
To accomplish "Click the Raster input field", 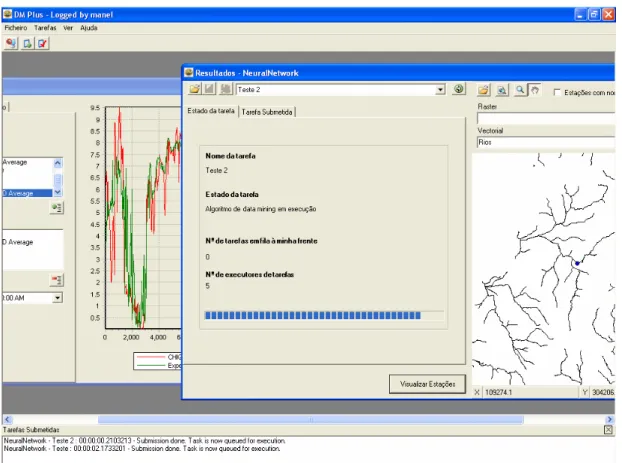I will tap(546, 118).
